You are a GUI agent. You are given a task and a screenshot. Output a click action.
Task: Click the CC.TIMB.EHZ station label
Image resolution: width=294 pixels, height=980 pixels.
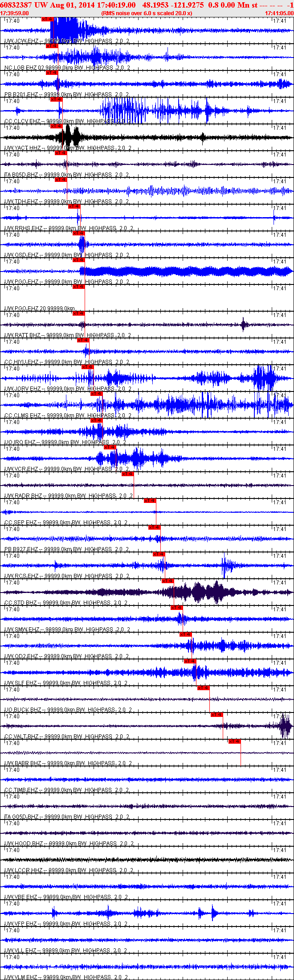click(x=67, y=790)
